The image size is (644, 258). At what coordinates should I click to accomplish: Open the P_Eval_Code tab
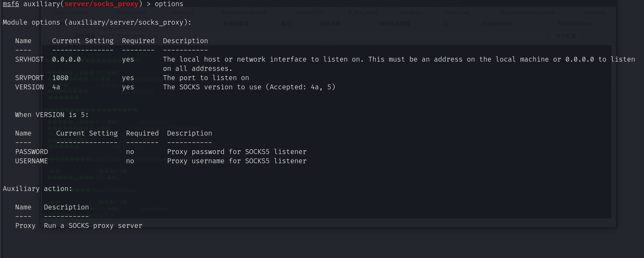click(x=363, y=13)
